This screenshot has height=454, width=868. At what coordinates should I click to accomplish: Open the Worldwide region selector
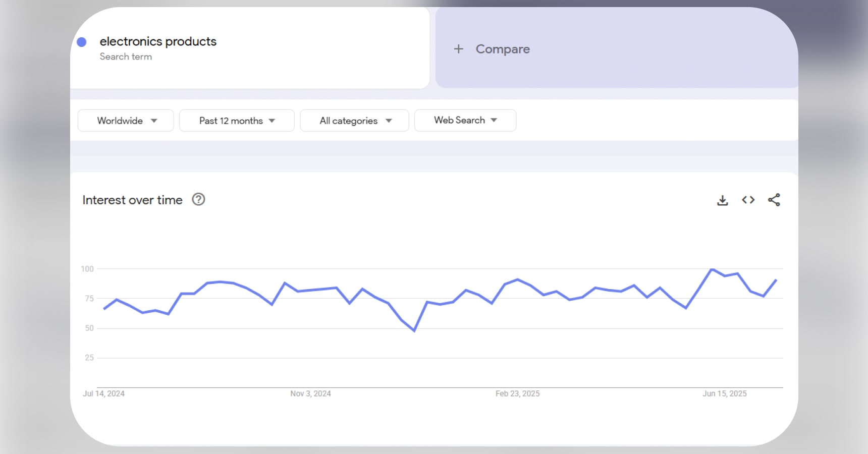125,120
